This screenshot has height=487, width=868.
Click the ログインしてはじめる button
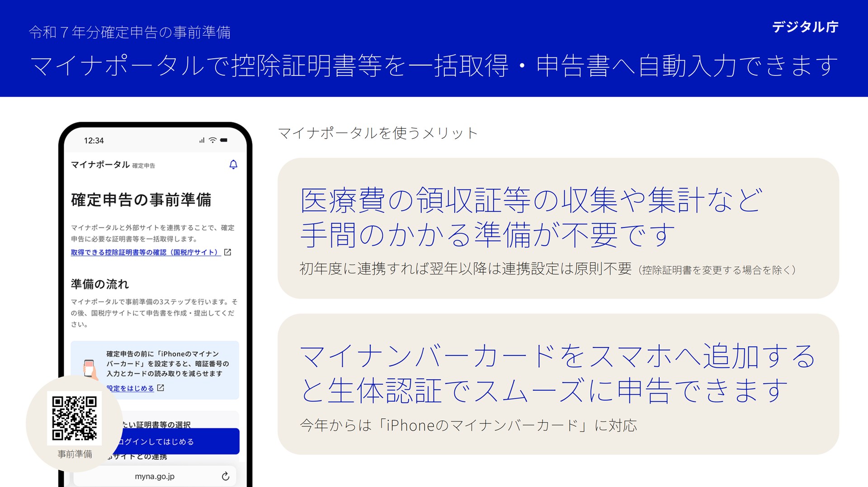(x=176, y=441)
